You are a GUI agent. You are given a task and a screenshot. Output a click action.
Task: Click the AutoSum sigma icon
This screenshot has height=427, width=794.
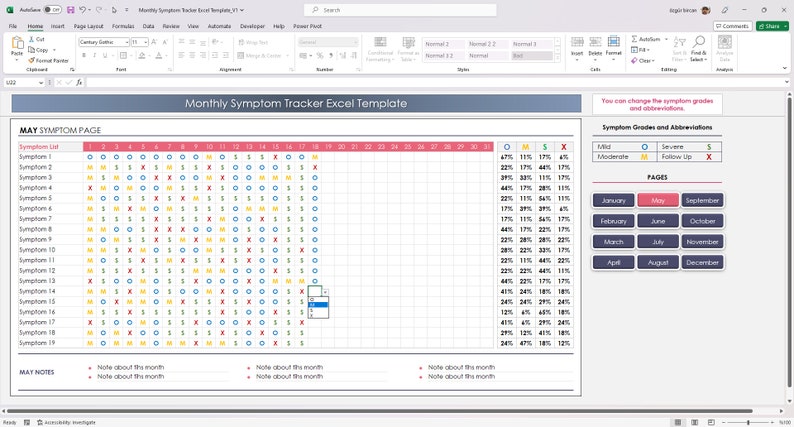click(634, 39)
